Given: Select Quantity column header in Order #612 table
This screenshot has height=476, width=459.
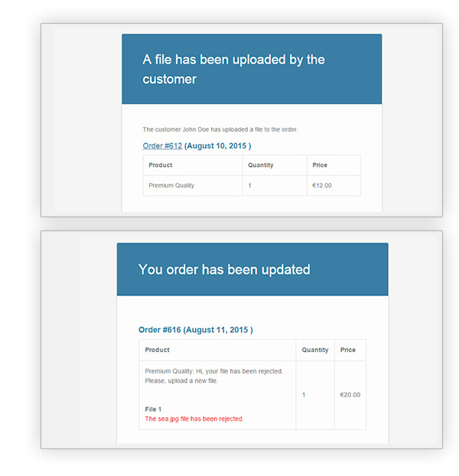Looking at the screenshot, I should tap(261, 165).
